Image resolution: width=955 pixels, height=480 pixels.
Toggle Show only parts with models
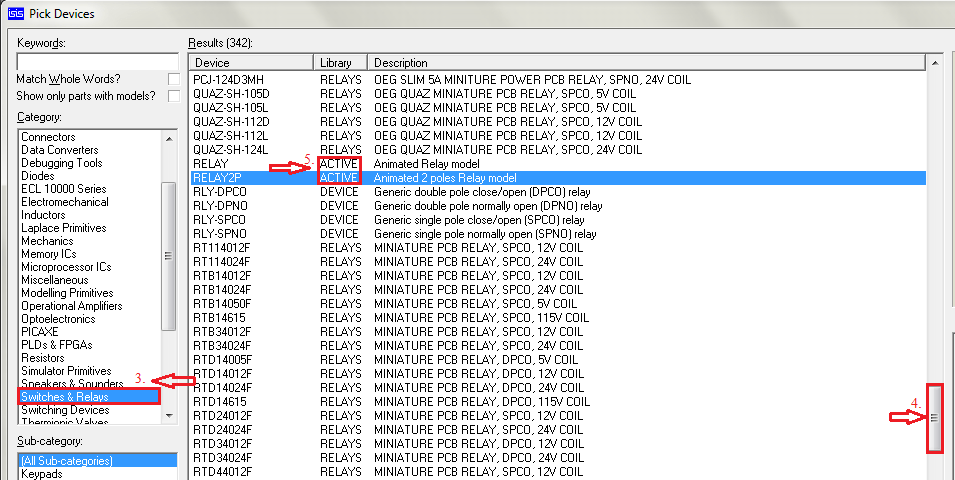coord(174,96)
